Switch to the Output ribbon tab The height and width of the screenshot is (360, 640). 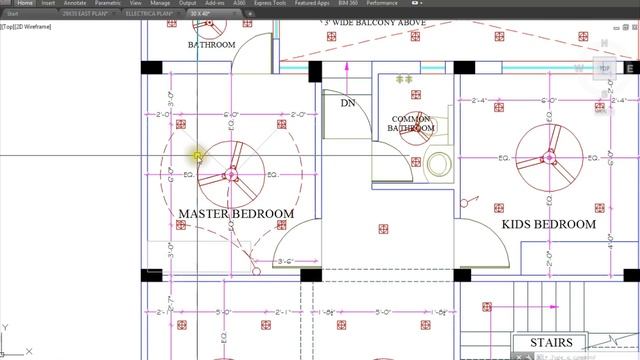coord(187,3)
